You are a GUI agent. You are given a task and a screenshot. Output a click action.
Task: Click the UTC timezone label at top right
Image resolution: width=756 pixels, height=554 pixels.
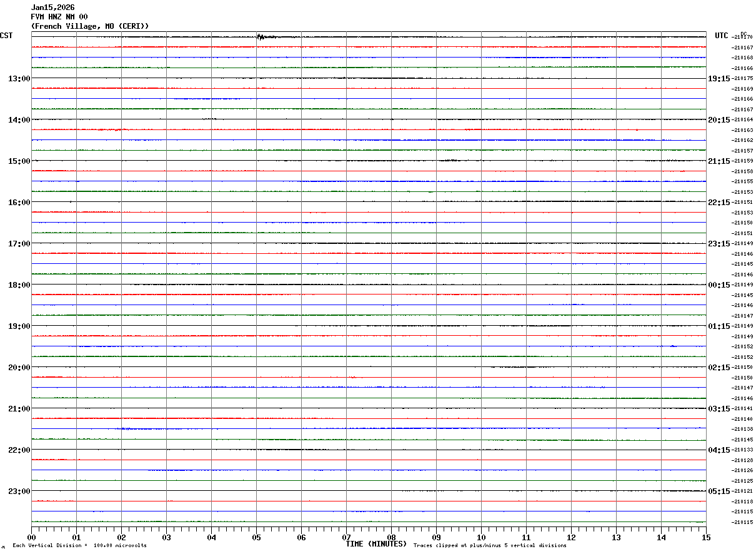pyautogui.click(x=722, y=36)
